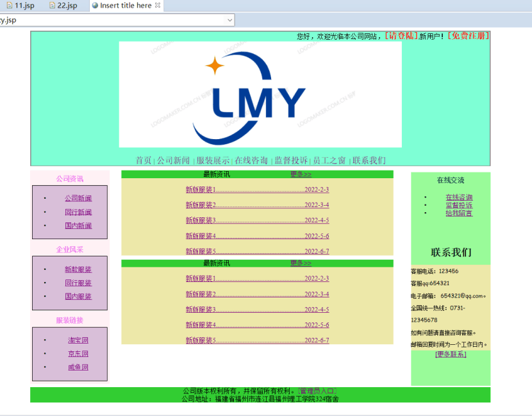Open 新版服装3 in first news list
Screen dimensions: 532x416
257,220
